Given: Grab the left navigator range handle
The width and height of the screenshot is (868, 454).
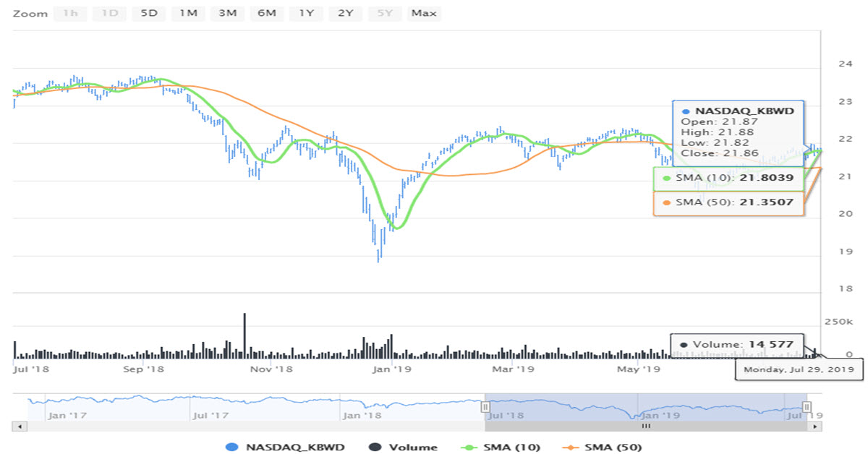Looking at the screenshot, I should (486, 407).
